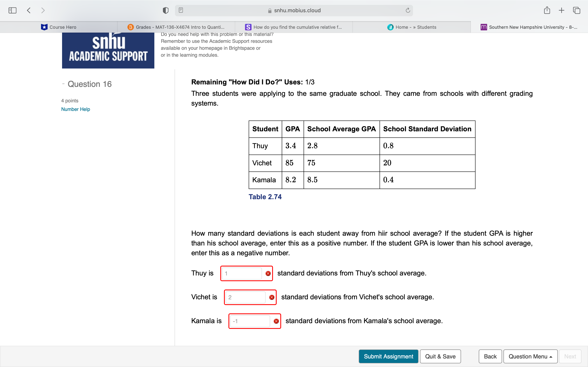588x367 pixels.
Task: Collapse the Question 16 section
Action: [x=63, y=84]
